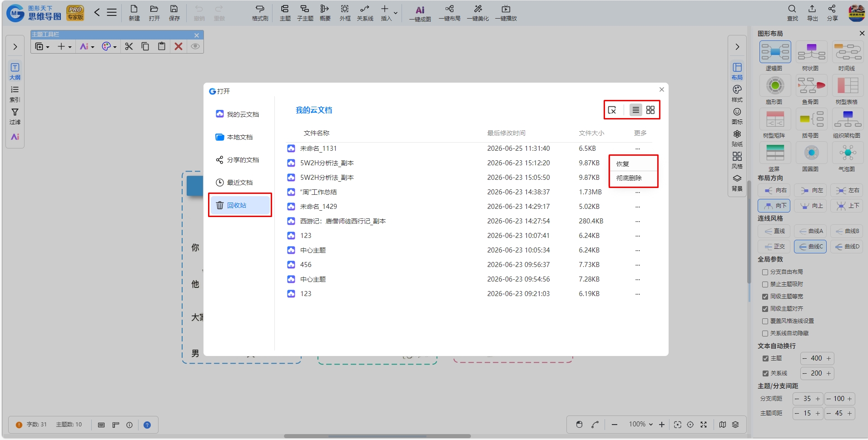
Task: Select the 曲线A line style button
Action: pyautogui.click(x=811, y=231)
